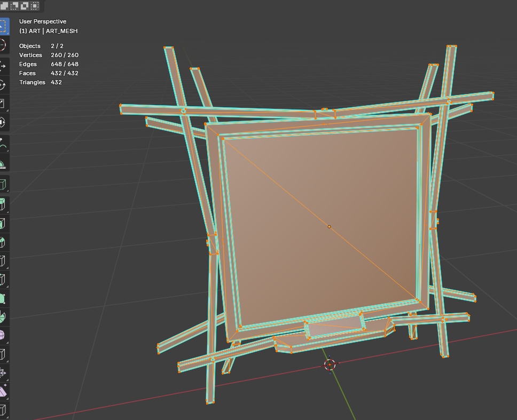Set selection mode to Intersect

pos(35,5)
